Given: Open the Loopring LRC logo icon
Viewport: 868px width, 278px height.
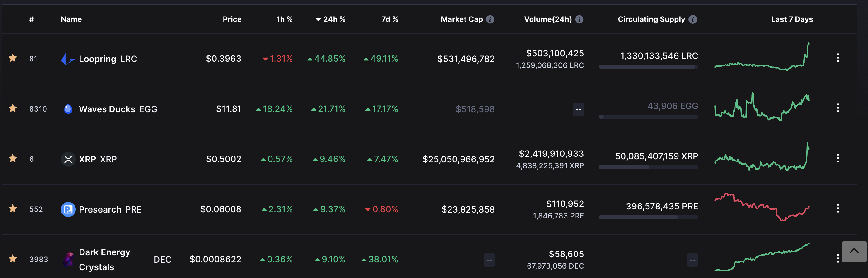Looking at the screenshot, I should (68, 59).
